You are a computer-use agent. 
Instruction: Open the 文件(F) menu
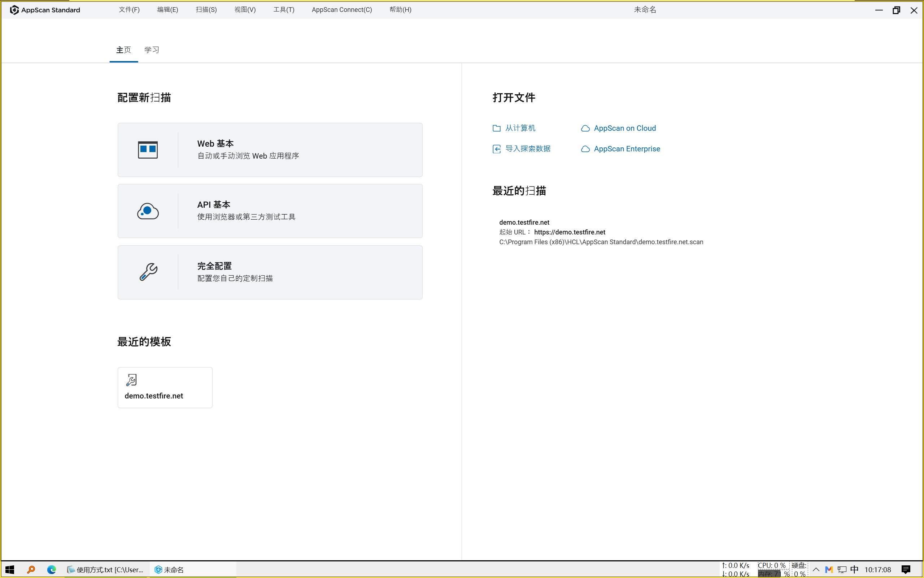pyautogui.click(x=129, y=10)
